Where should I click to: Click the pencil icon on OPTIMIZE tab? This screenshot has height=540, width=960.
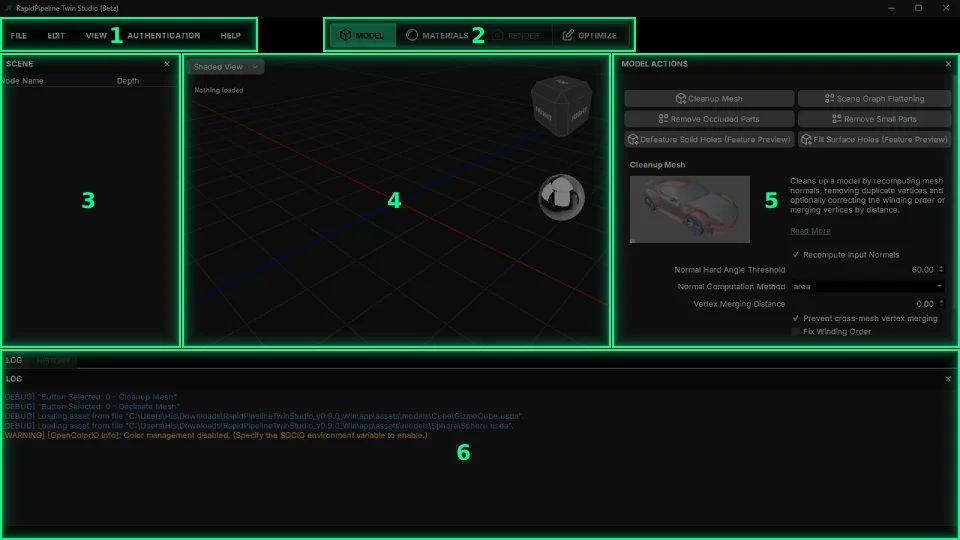coord(568,35)
